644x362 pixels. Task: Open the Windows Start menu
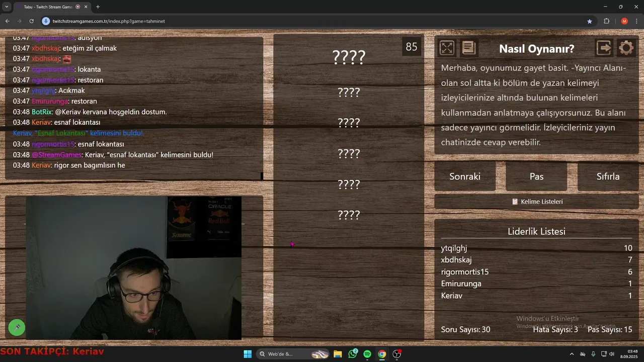pyautogui.click(x=248, y=354)
